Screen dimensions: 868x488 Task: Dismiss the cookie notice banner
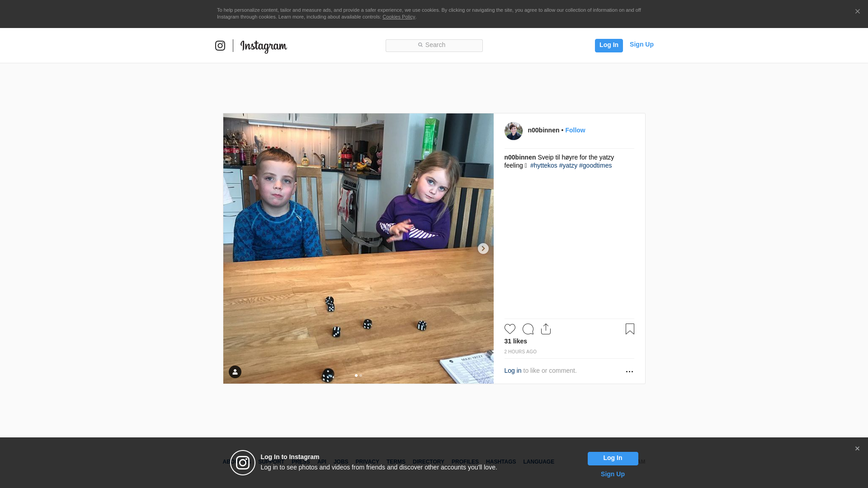click(857, 12)
